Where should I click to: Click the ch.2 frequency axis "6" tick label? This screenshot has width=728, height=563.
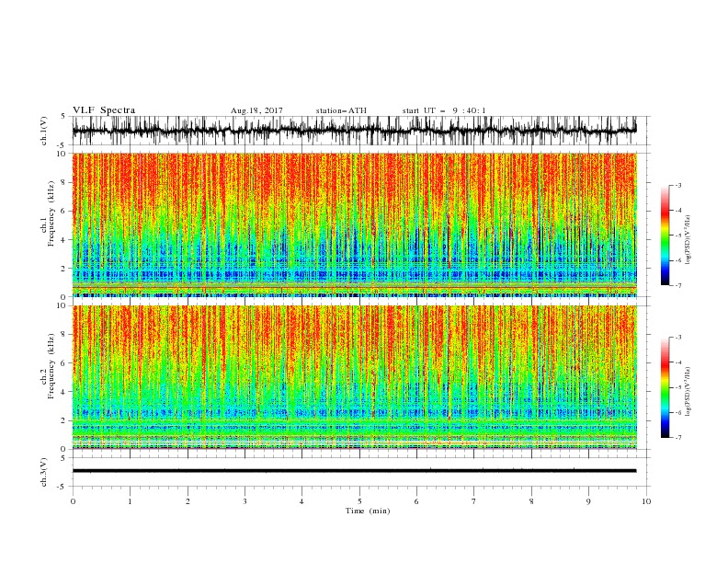[x=63, y=363]
